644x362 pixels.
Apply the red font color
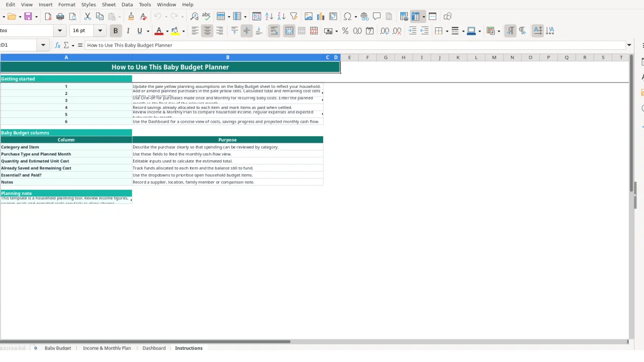[158, 31]
